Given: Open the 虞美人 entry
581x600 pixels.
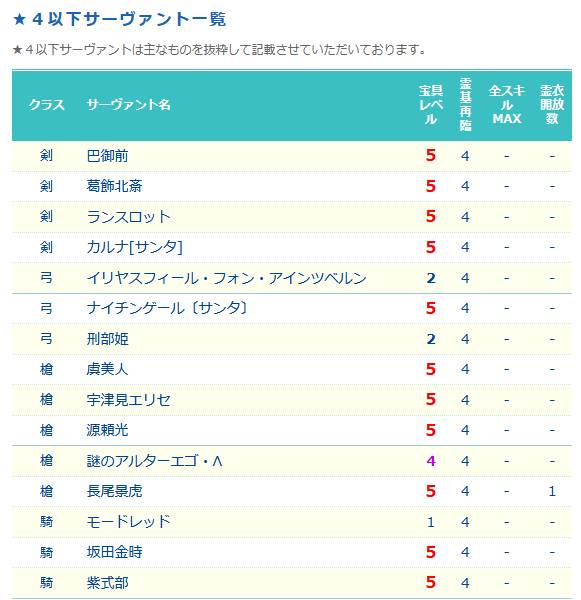Looking at the screenshot, I should [x=107, y=369].
